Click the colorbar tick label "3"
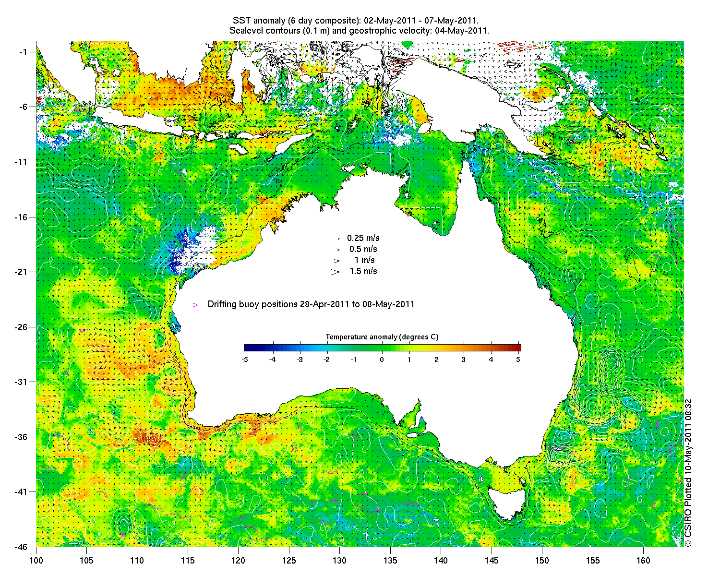Image resolution: width=720 pixels, height=588 pixels. point(464,360)
